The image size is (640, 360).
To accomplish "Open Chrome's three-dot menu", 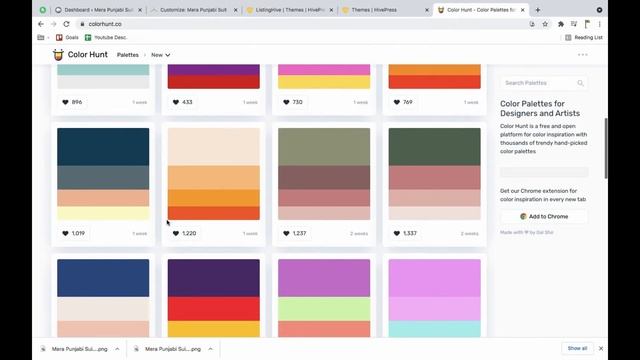I will 600,24.
